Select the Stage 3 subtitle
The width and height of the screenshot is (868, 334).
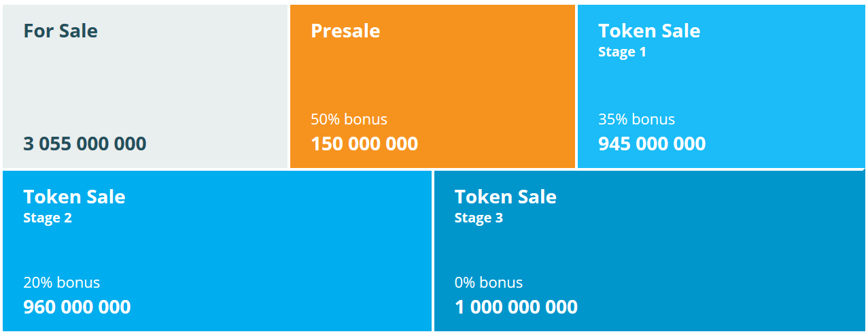click(x=479, y=218)
